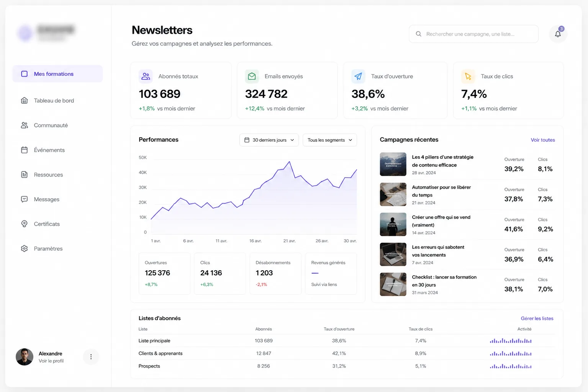Open the 30 derniers jours dropdown
588x392 pixels.
click(x=269, y=140)
